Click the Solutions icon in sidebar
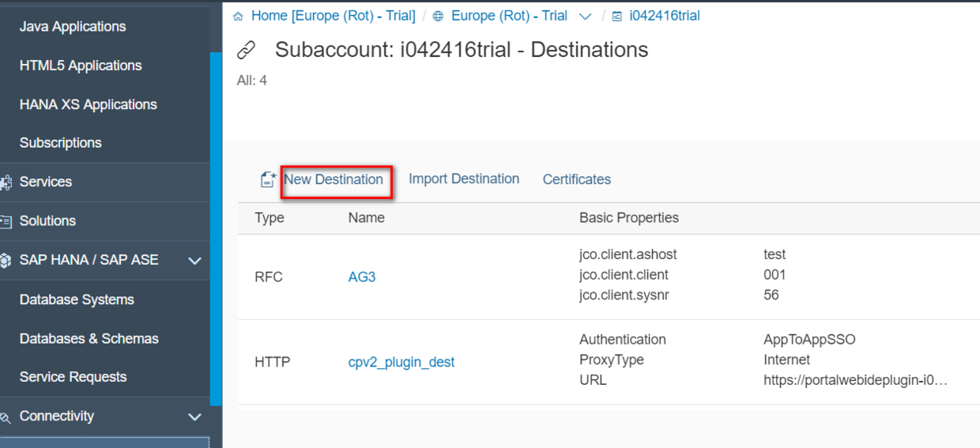The image size is (980, 448). click(6, 221)
